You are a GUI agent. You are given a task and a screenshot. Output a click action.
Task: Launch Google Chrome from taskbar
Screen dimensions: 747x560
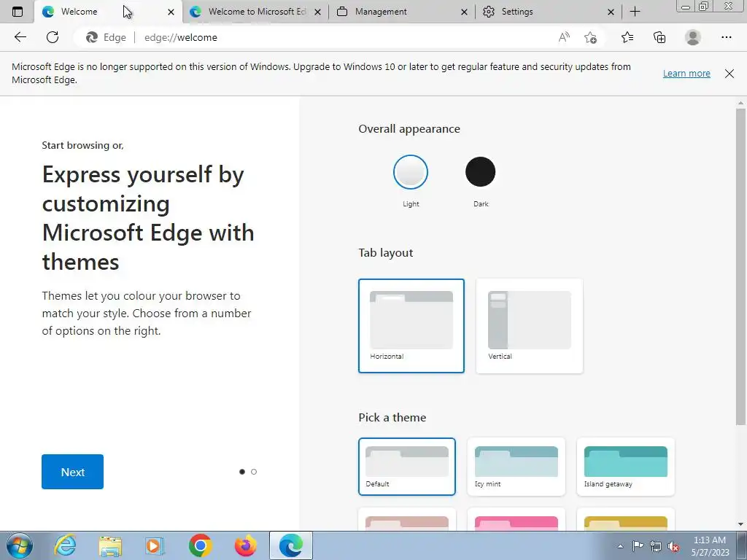200,545
